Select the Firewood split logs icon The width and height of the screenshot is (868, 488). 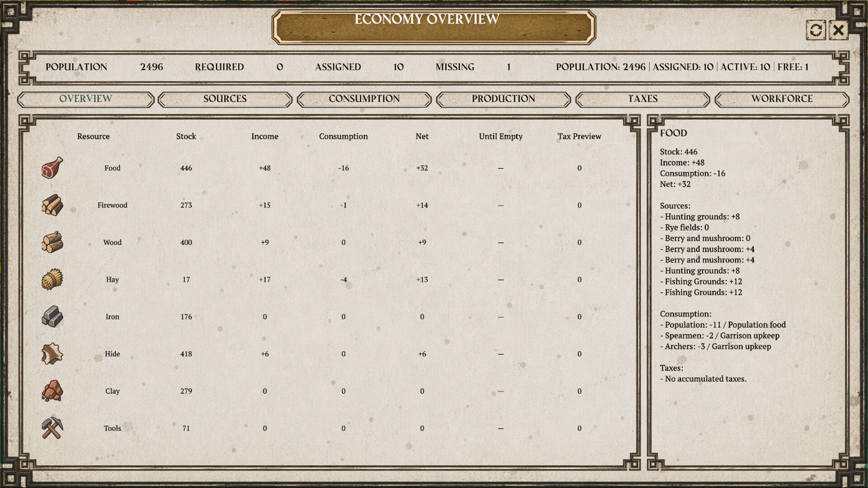[52, 205]
